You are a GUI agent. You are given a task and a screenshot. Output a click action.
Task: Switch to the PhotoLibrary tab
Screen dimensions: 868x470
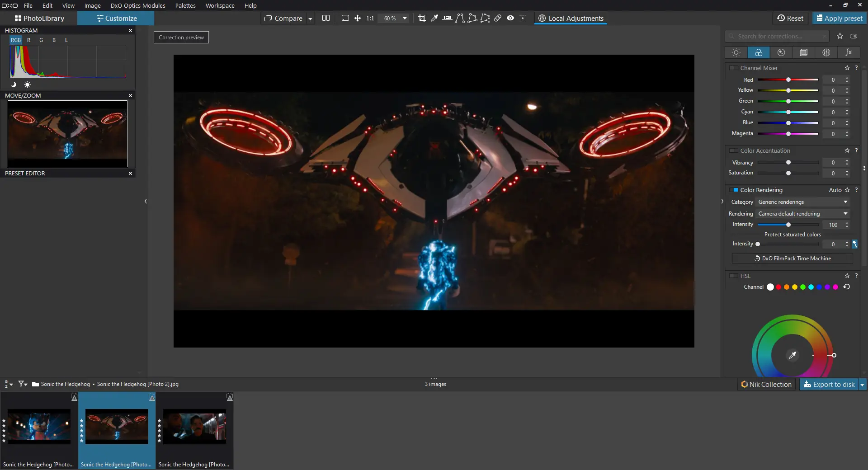(x=39, y=18)
